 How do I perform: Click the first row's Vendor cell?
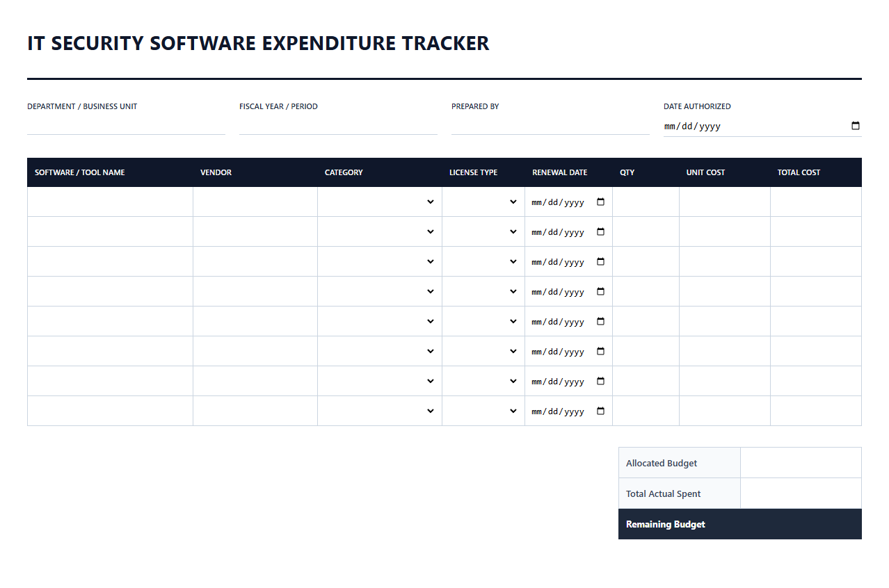click(x=255, y=202)
